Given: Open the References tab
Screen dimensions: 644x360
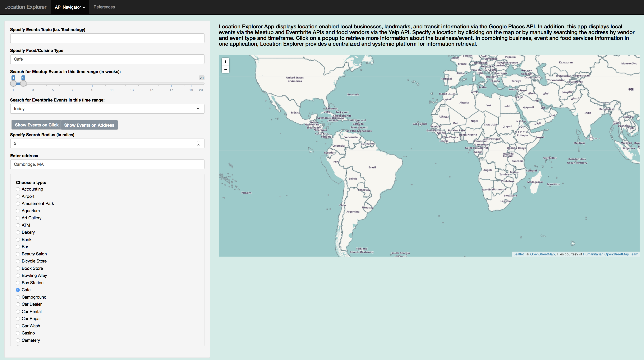Looking at the screenshot, I should pos(104,7).
